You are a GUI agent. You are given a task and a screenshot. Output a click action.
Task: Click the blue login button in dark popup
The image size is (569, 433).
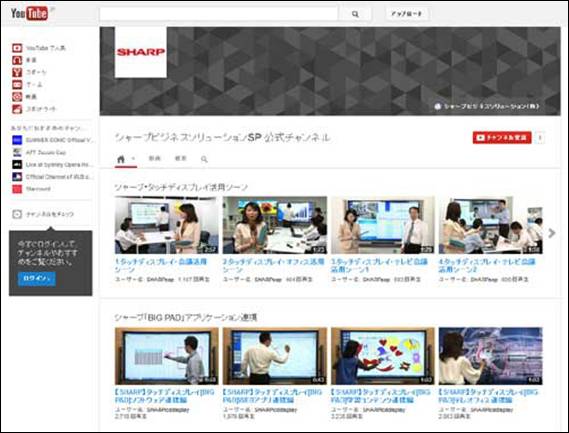tap(37, 279)
